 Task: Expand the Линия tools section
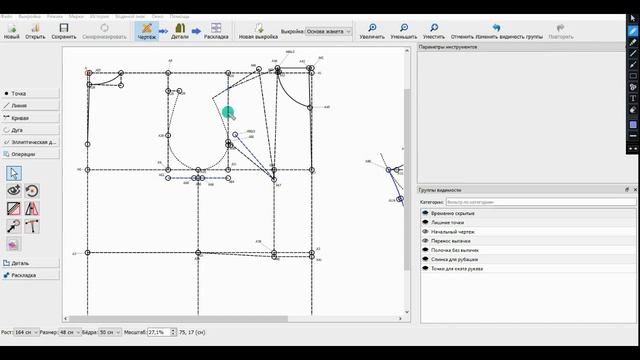pos(30,106)
